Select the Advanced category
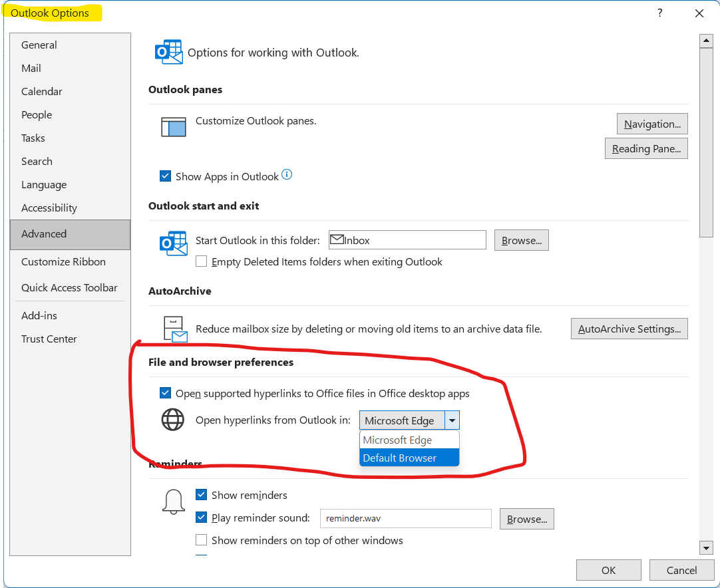The image size is (720, 588). (x=71, y=234)
